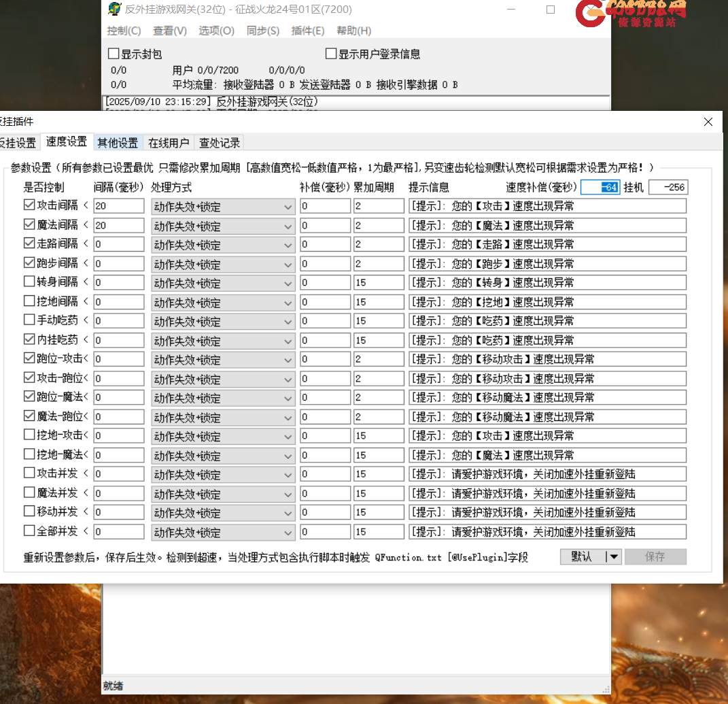Enable the 全部并发 checkbox
This screenshot has height=704, width=728.
point(29,531)
